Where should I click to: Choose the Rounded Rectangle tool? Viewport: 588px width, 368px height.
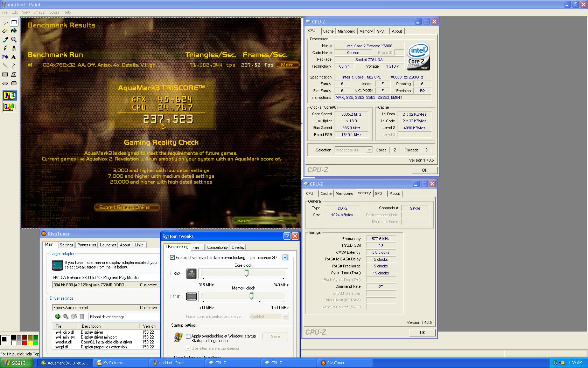14,83
